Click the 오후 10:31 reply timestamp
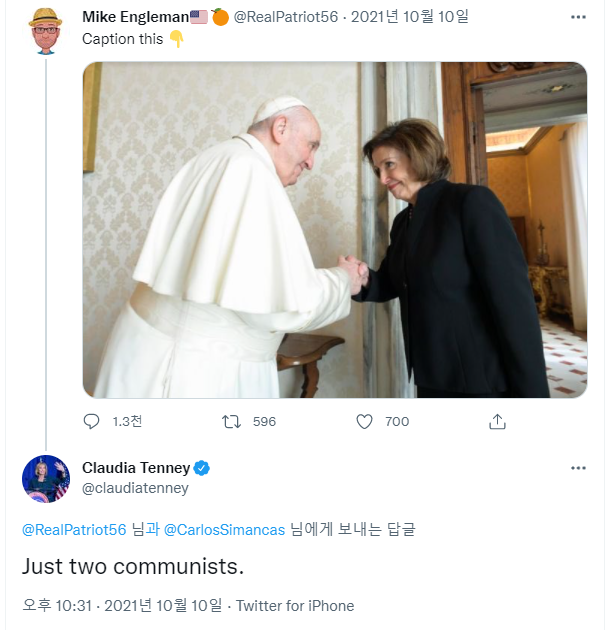This screenshot has height=630, width=613. 58,605
